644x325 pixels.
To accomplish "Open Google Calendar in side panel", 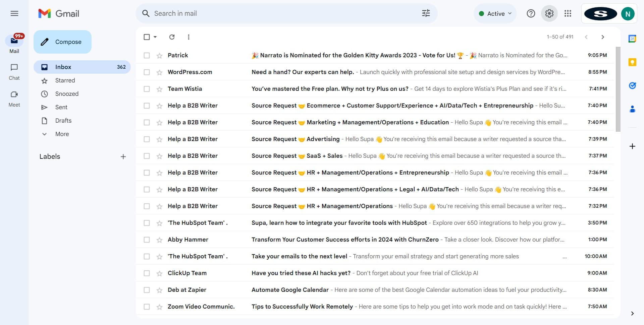I will tap(632, 39).
